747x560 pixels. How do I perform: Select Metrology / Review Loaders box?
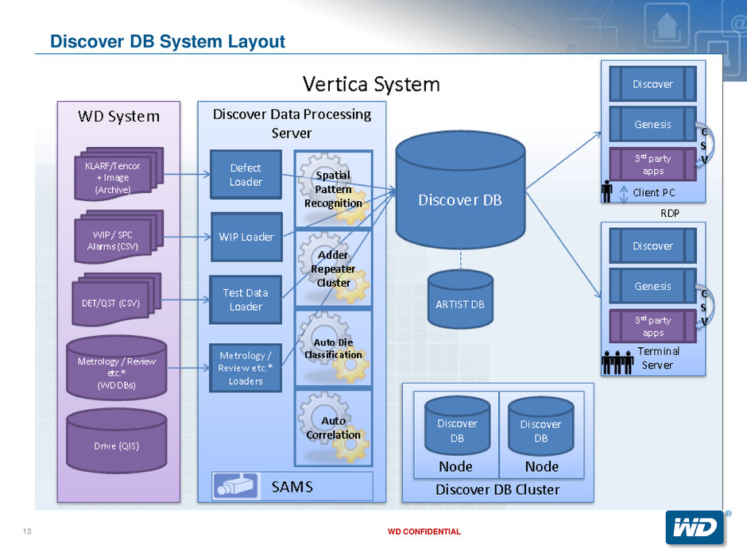pos(246,367)
